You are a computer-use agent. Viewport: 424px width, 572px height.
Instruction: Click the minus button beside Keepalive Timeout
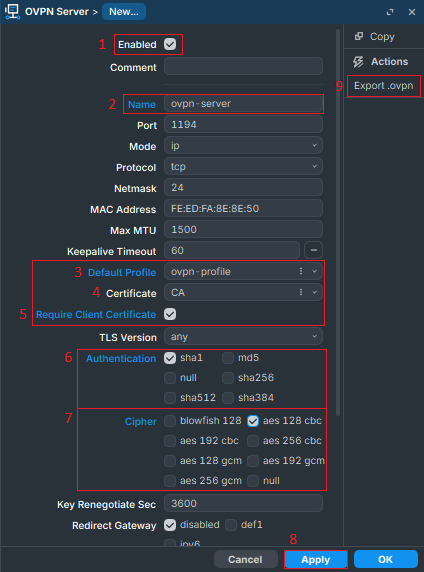point(313,250)
